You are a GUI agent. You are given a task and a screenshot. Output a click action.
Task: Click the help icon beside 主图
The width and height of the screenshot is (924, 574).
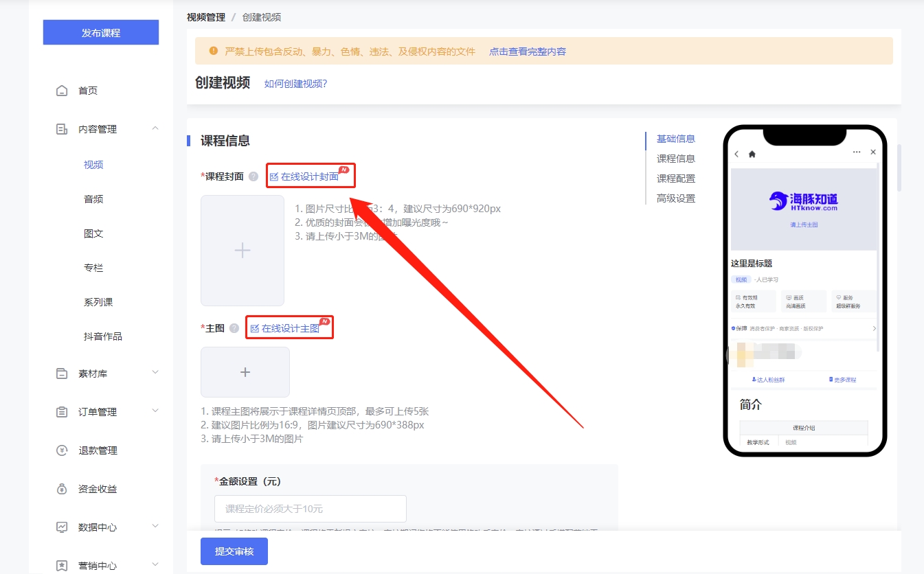coord(234,328)
